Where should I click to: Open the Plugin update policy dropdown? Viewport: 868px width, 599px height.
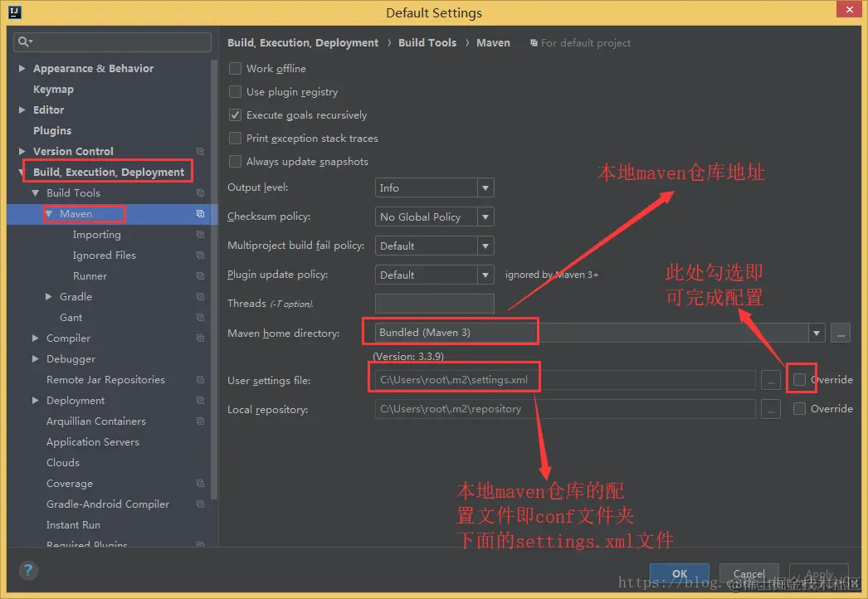pyautogui.click(x=435, y=275)
